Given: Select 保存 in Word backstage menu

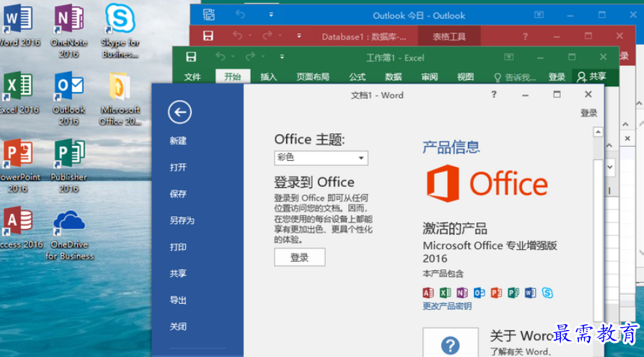Looking at the screenshot, I should (177, 194).
